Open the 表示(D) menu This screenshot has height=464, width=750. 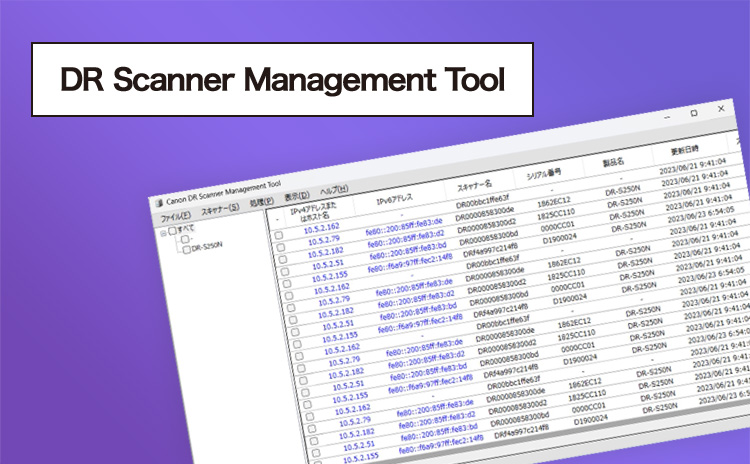(297, 196)
